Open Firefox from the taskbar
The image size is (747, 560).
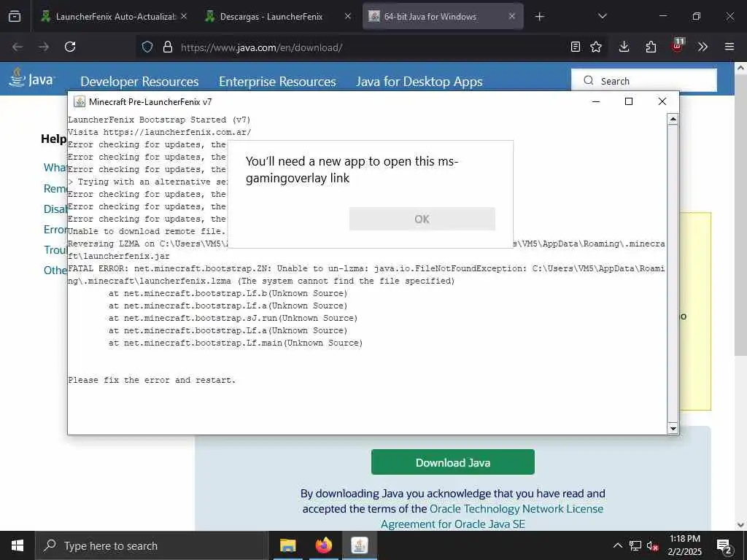pos(323,545)
